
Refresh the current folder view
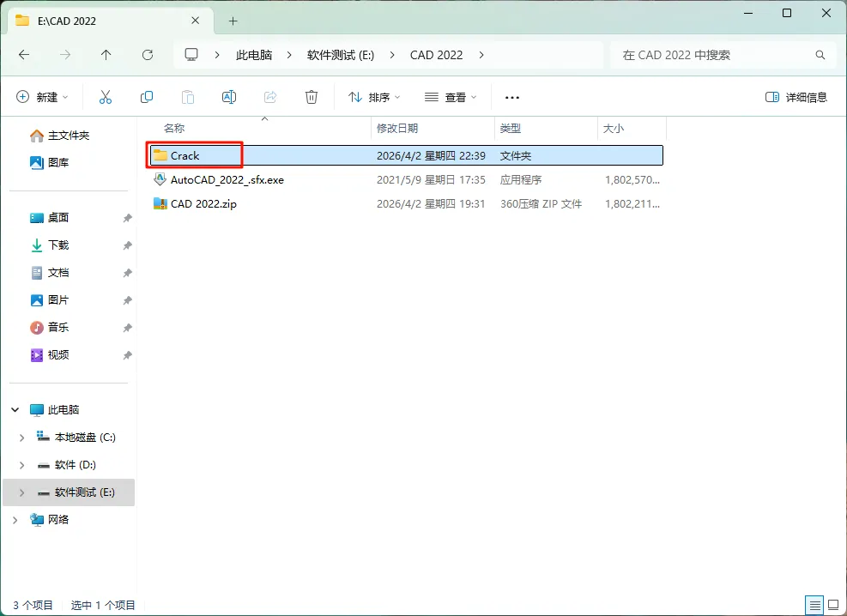[x=148, y=55]
